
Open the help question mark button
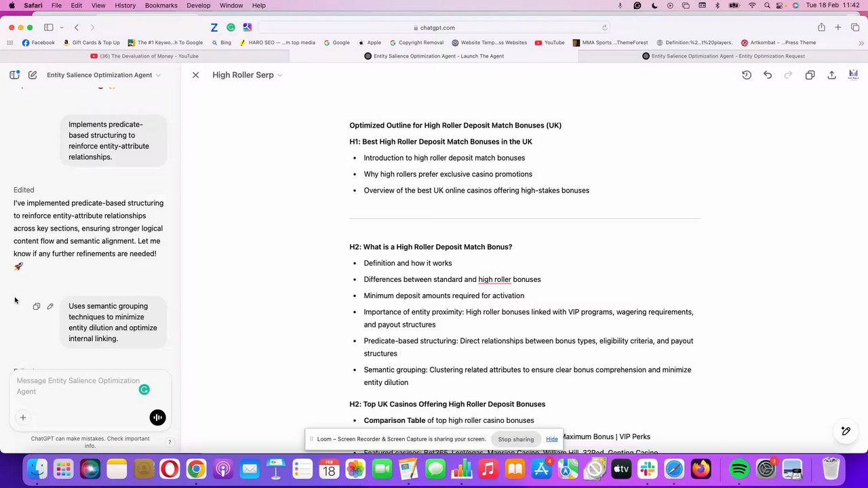[x=170, y=442]
